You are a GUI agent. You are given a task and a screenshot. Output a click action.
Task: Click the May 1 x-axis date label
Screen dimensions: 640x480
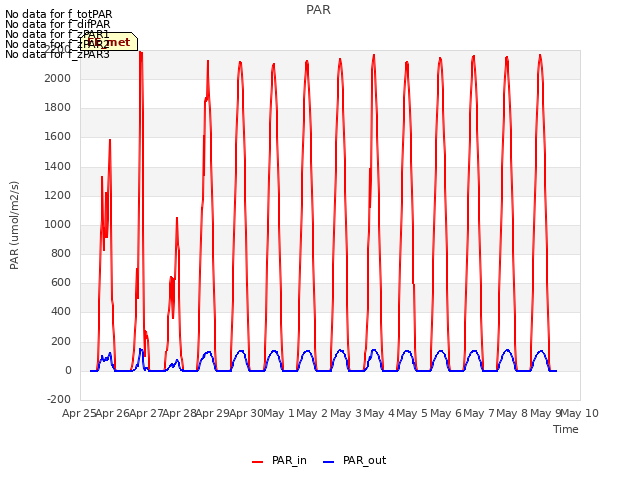point(279,413)
